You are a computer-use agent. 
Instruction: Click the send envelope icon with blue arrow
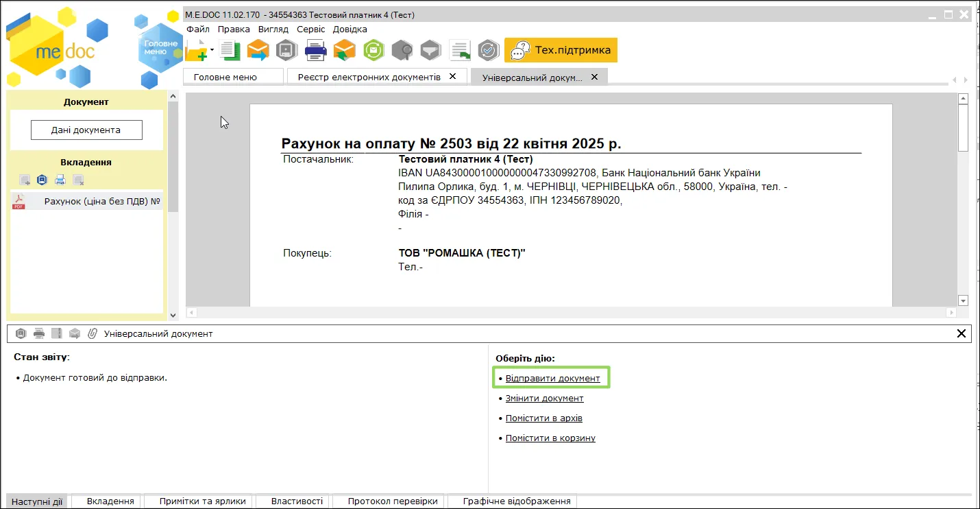[258, 50]
